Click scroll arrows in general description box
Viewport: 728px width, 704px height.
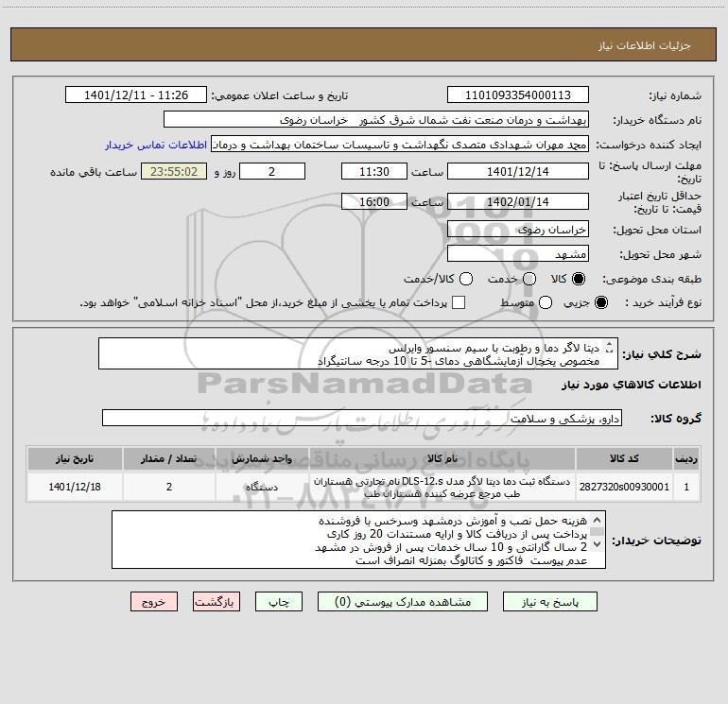click(x=610, y=347)
